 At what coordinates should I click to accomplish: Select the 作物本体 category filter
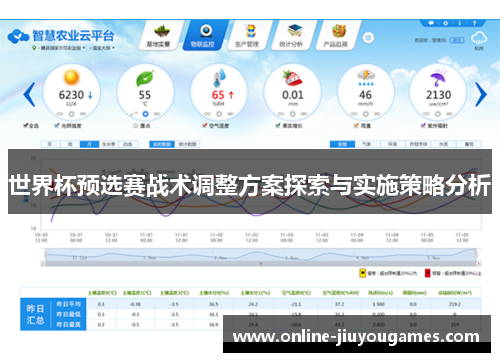pos(418,144)
